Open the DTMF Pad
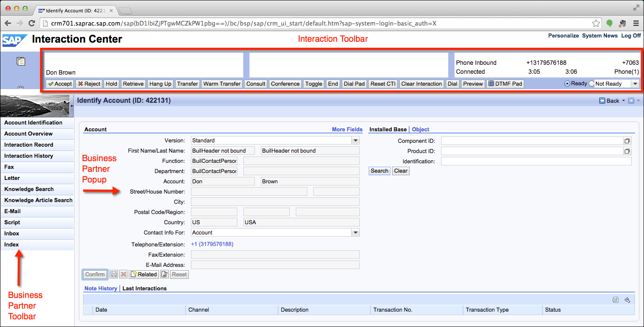This screenshot has width=644, height=327. tap(505, 84)
